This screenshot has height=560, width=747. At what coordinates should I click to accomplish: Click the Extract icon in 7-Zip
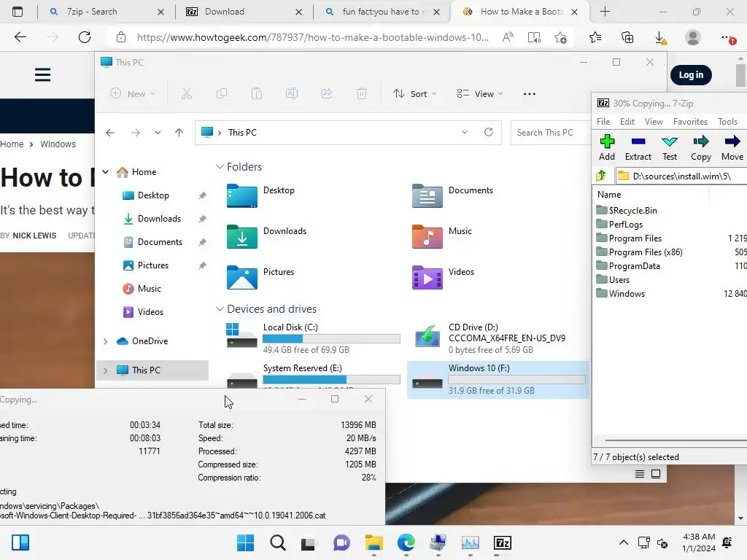[638, 147]
